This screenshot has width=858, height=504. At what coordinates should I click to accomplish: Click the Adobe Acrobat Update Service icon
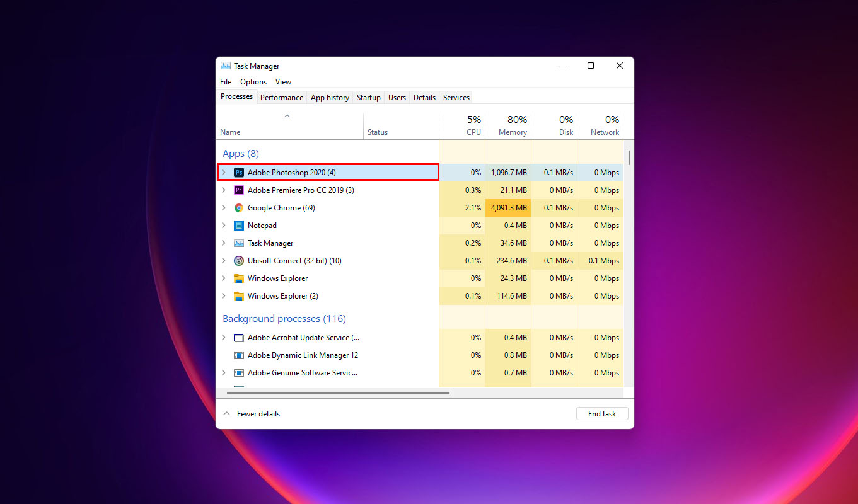coord(239,337)
